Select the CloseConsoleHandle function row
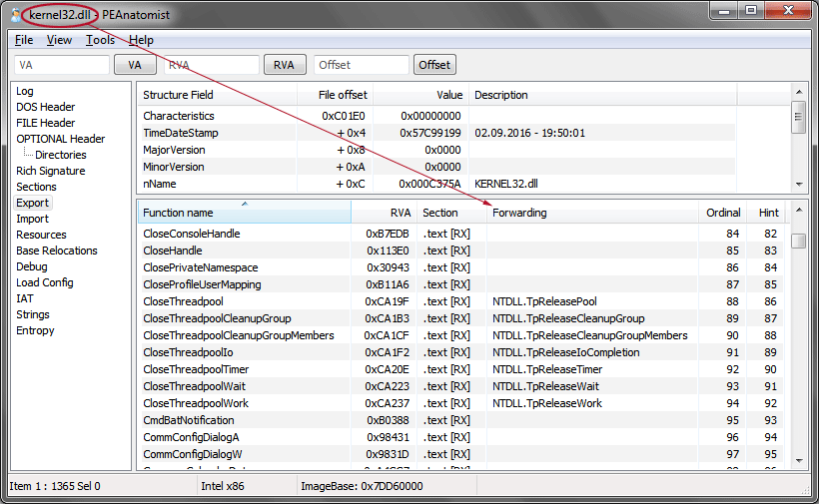This screenshot has width=819, height=504. [460, 234]
